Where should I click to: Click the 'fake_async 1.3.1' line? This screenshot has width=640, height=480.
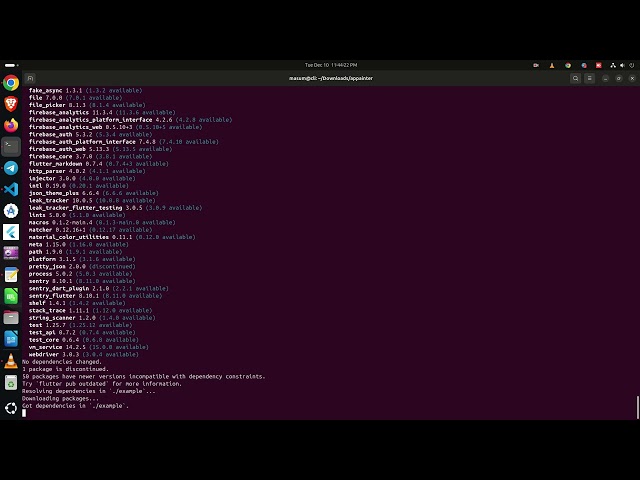pos(85,91)
